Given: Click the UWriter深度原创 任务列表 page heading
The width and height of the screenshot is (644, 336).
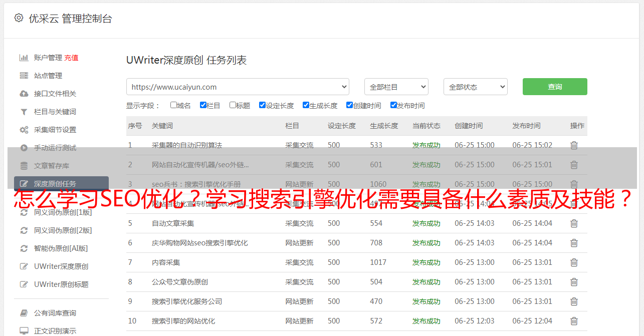Looking at the screenshot, I should click(186, 61).
